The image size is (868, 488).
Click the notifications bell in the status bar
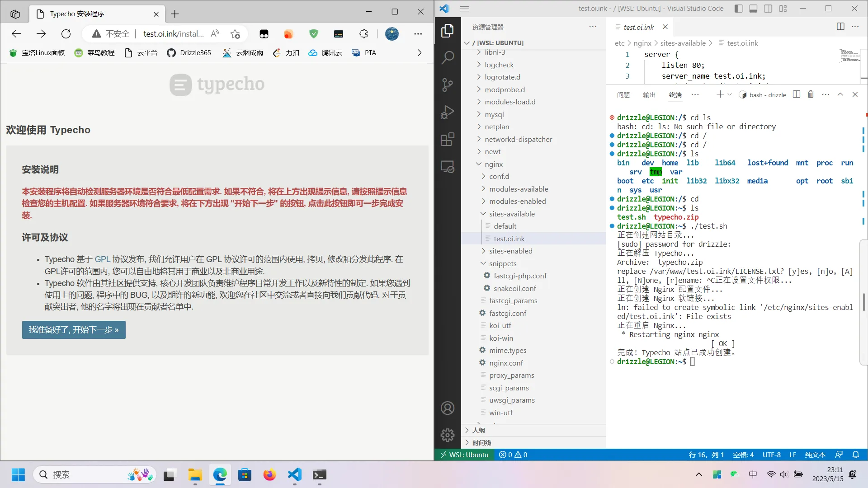click(x=855, y=455)
